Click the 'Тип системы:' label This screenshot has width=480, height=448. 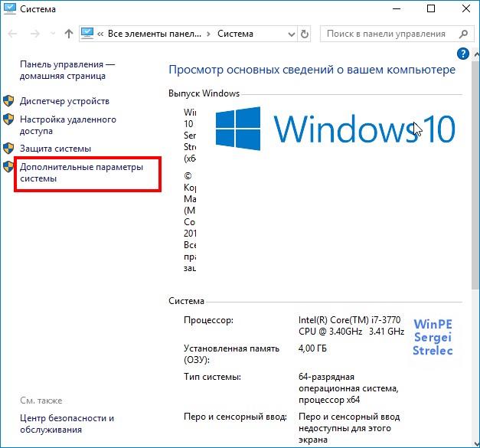click(x=213, y=377)
